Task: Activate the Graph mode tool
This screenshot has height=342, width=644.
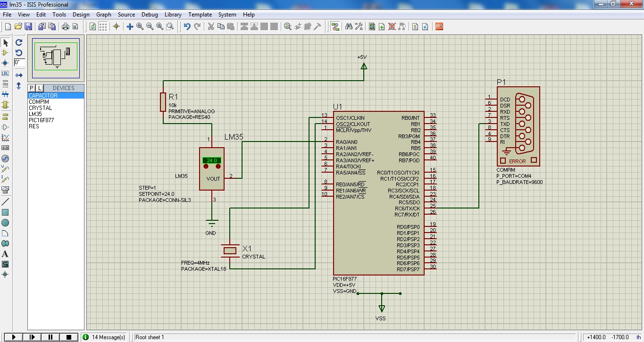Action: point(6,136)
